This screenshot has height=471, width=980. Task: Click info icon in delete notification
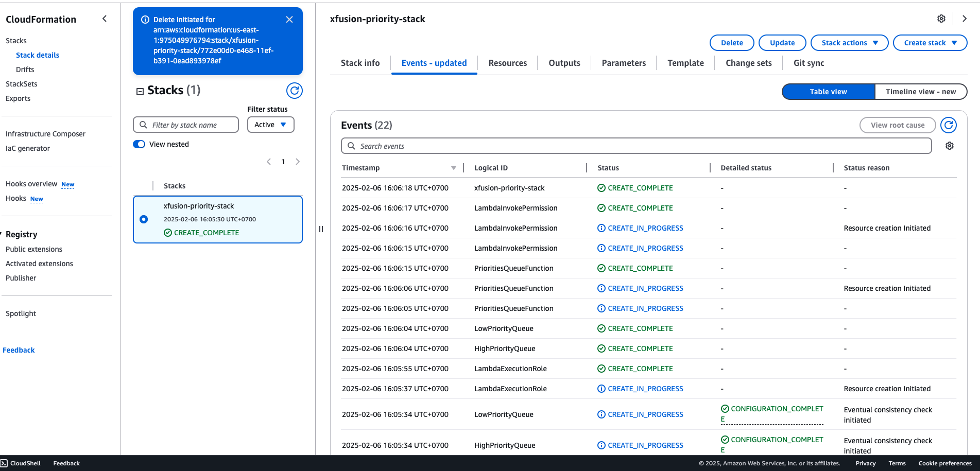coord(145,20)
